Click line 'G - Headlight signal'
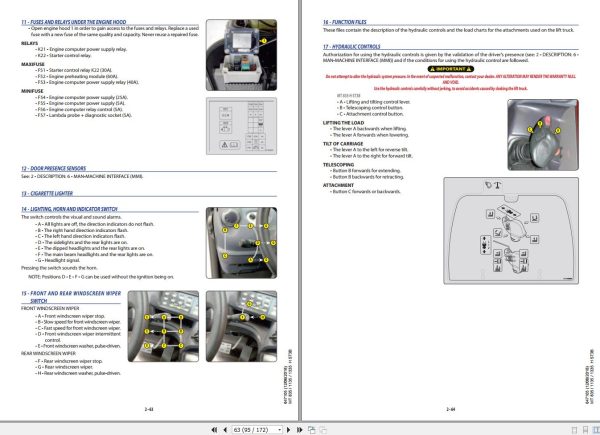The image size is (600, 435). pos(58,260)
